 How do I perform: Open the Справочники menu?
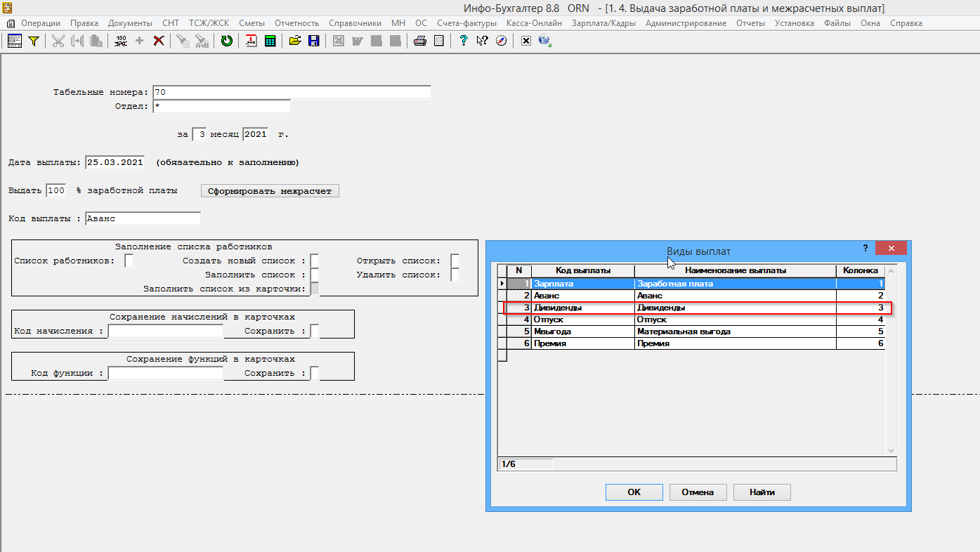click(355, 23)
